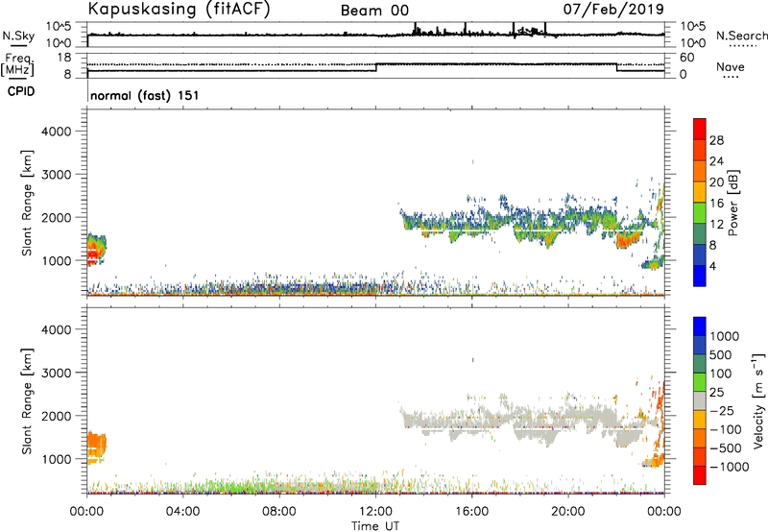Click the orange echo patch near 00:00 in velocity plot
This screenshot has width=768, height=532.
96,446
